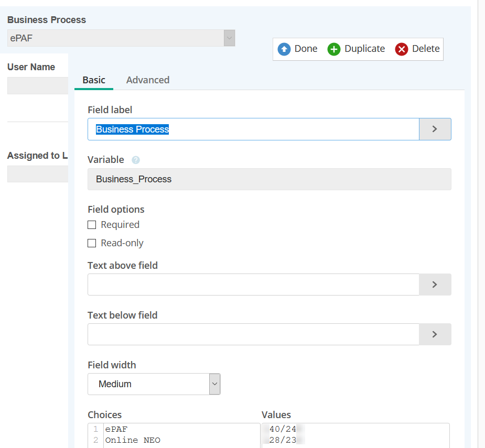
Task: Open the Field width Medium dropdown
Action: [x=154, y=384]
